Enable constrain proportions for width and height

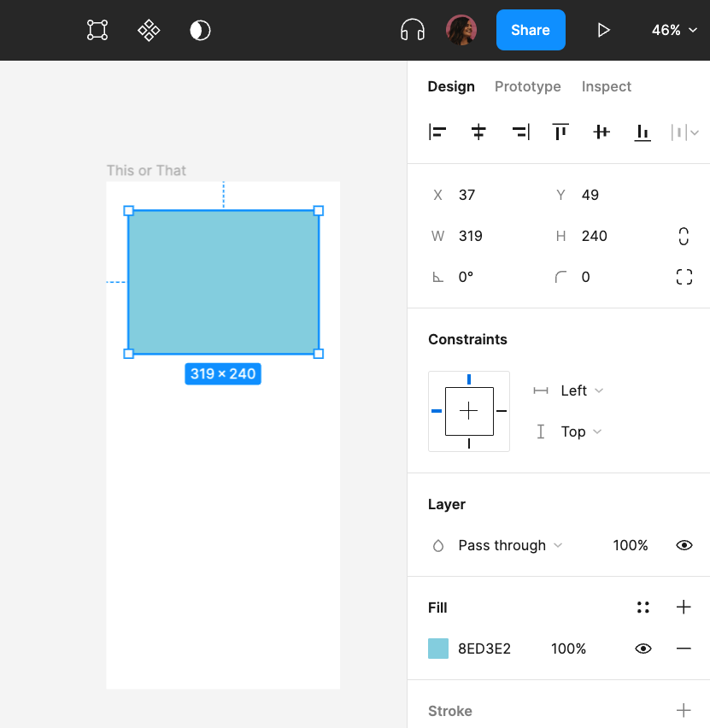684,236
